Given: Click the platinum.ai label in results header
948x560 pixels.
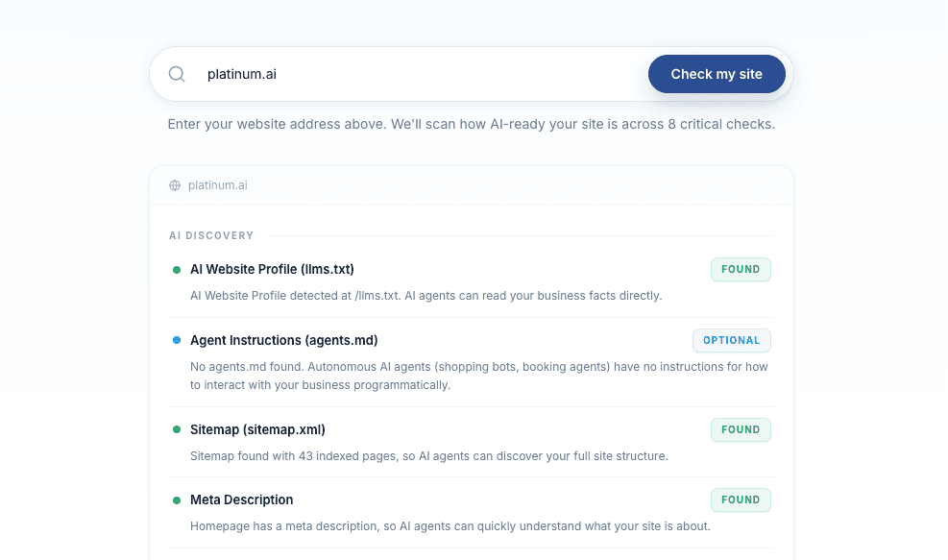Looking at the screenshot, I should point(218,185).
